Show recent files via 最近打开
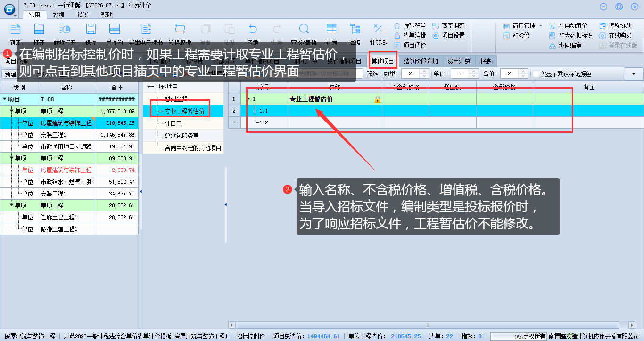This screenshot has width=644, height=341. pyautogui.click(x=65, y=29)
